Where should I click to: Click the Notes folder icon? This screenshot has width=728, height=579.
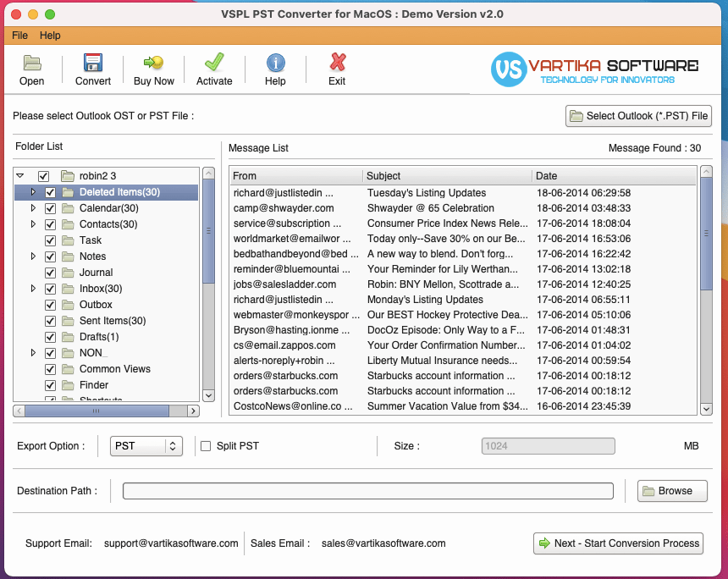(68, 256)
